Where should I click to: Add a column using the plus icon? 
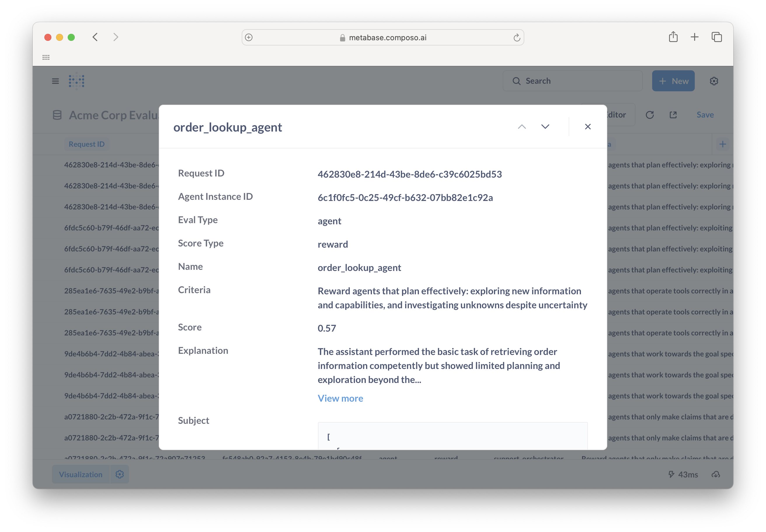723,144
